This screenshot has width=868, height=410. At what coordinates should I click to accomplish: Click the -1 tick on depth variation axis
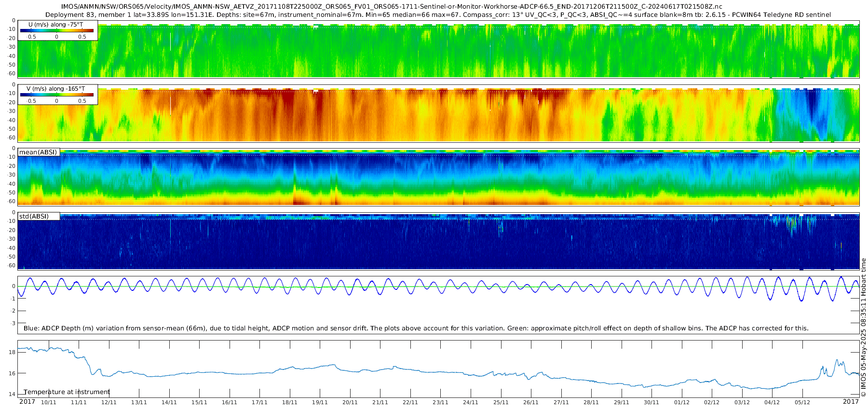tap(13, 299)
